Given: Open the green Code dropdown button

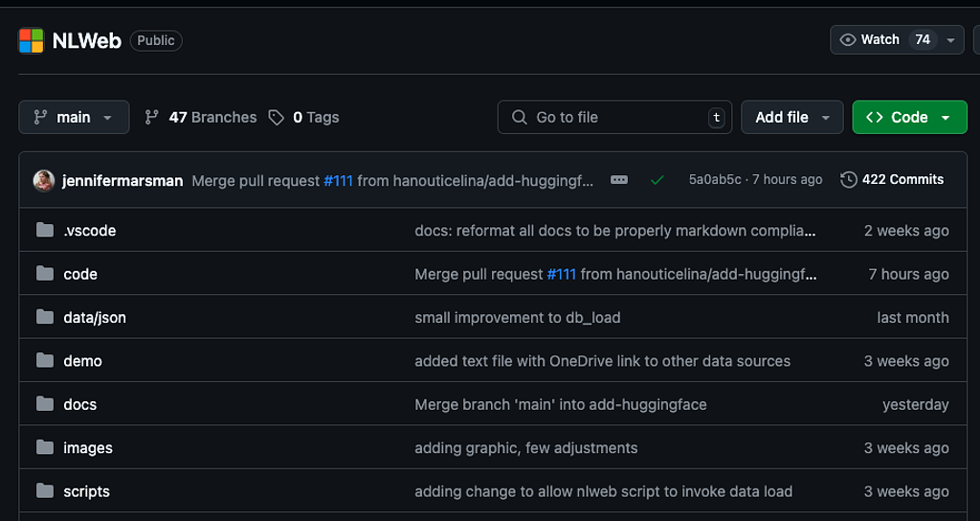Looking at the screenshot, I should (909, 117).
